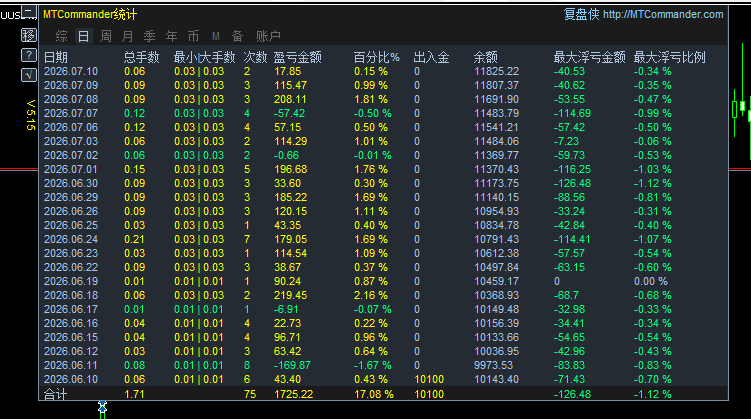This screenshot has width=751, height=419.
Task: Switch to the 币 currency tab
Action: point(193,36)
